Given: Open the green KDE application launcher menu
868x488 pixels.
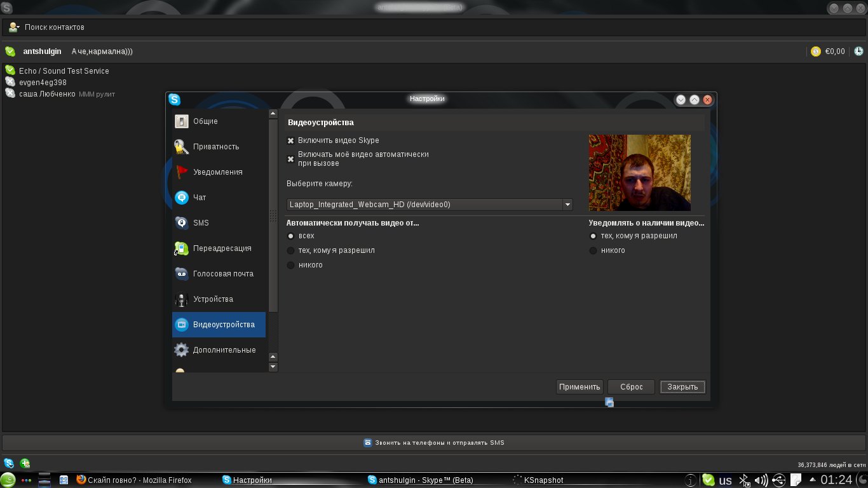Looking at the screenshot, I should (x=8, y=480).
